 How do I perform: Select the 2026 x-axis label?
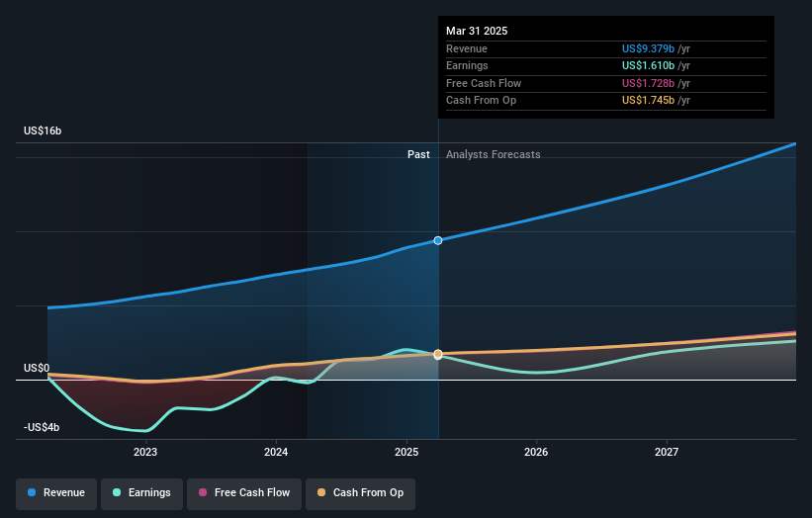tap(536, 452)
